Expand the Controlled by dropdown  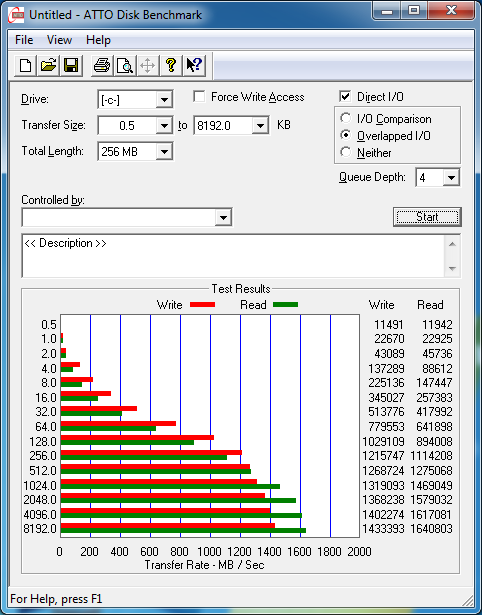(223, 217)
